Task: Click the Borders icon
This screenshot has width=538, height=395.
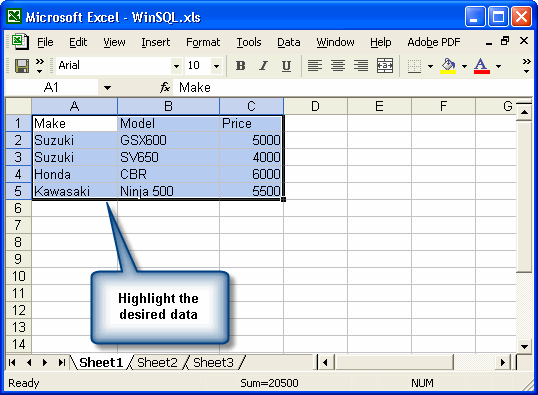Action: pyautogui.click(x=414, y=66)
